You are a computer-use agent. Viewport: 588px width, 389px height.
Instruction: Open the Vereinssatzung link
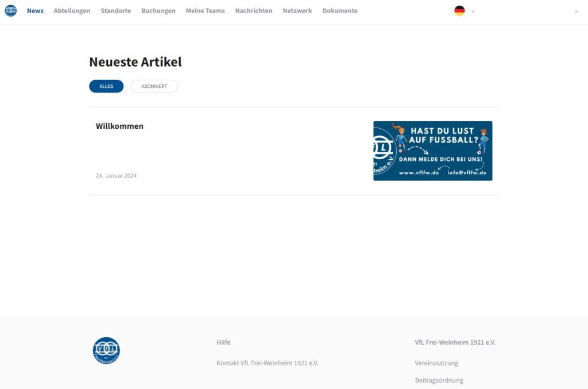[x=436, y=363]
